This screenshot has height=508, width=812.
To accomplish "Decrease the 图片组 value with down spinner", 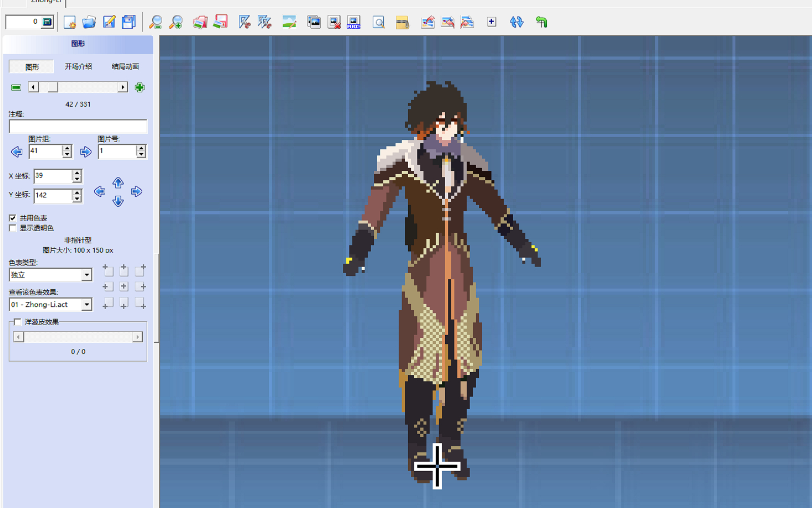I will pos(67,155).
